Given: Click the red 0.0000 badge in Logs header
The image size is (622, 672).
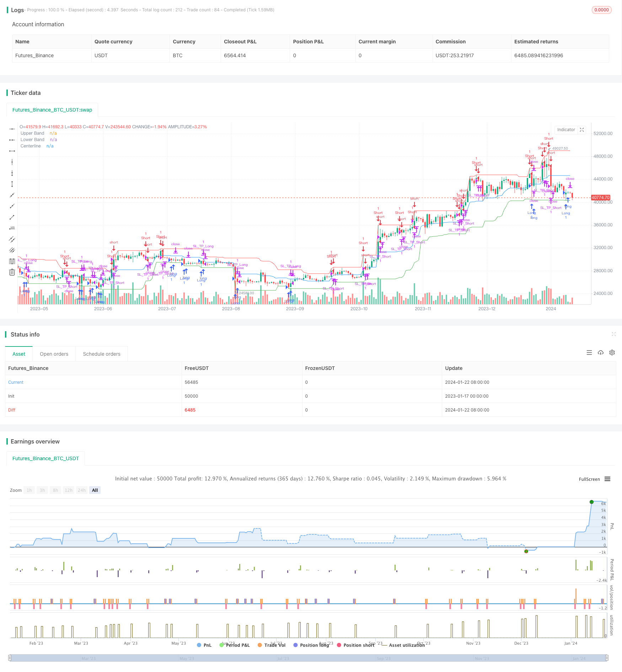Looking at the screenshot, I should tap(601, 10).
